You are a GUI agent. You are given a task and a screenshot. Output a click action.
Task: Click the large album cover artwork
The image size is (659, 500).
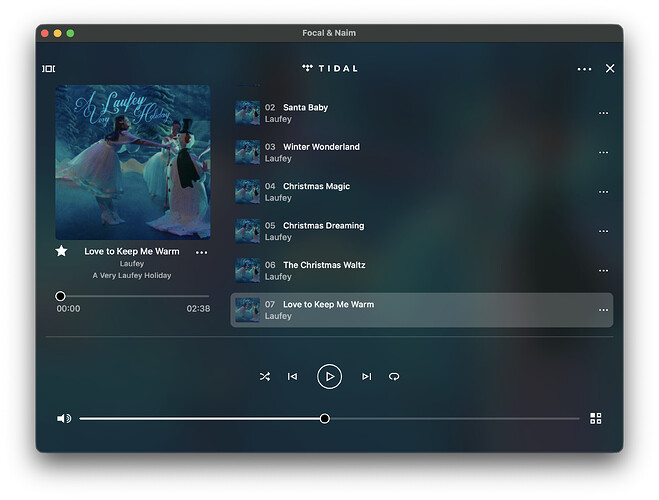pos(132,162)
